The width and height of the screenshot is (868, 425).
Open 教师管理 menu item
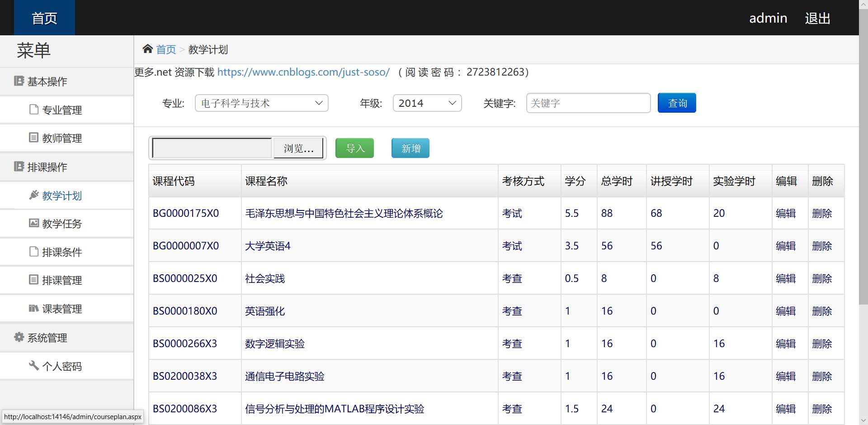pyautogui.click(x=67, y=138)
